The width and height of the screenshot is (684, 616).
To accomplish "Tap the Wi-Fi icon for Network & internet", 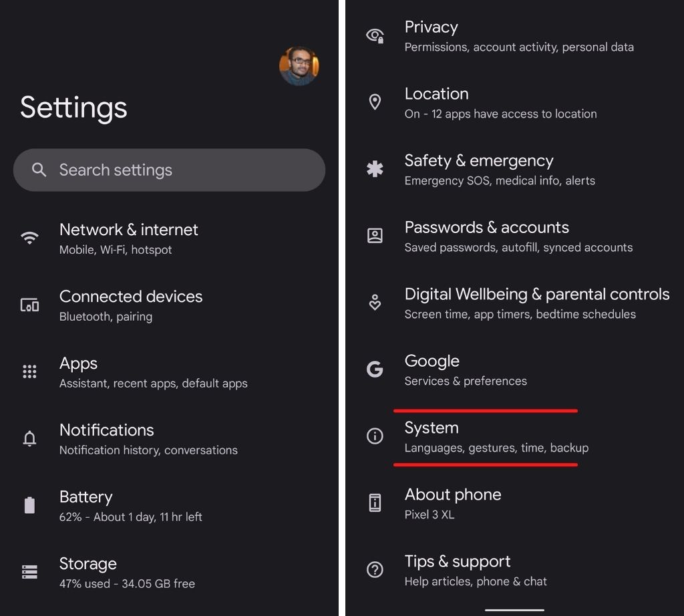I will point(29,239).
